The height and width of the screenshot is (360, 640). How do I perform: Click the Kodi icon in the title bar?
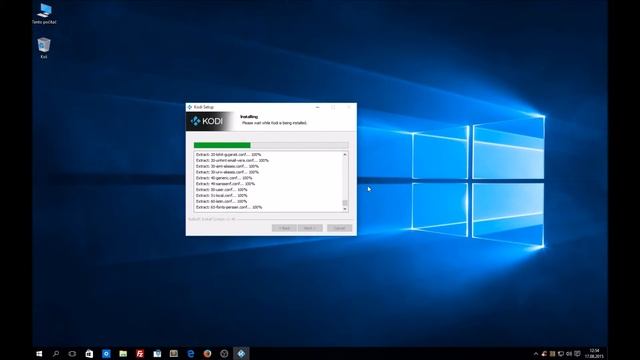190,107
